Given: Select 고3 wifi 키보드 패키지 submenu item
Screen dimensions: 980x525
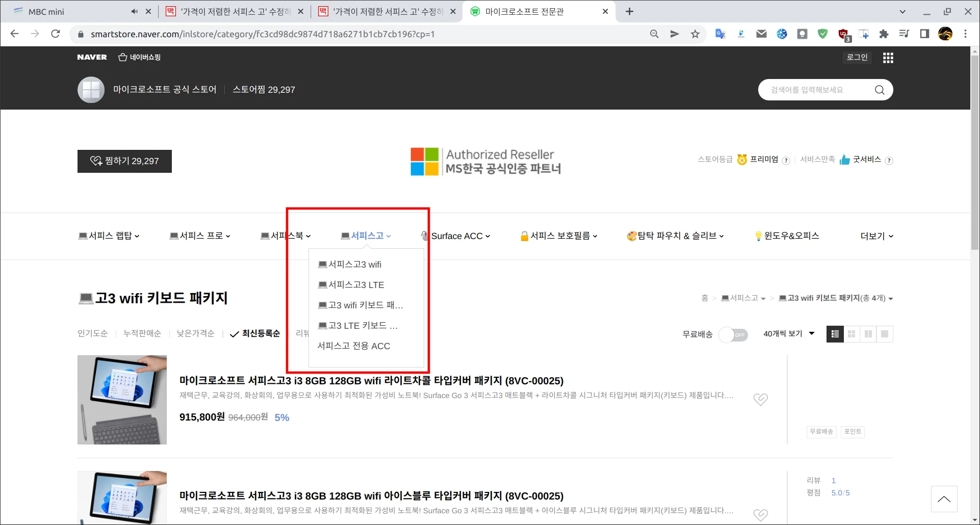Looking at the screenshot, I should (x=360, y=305).
